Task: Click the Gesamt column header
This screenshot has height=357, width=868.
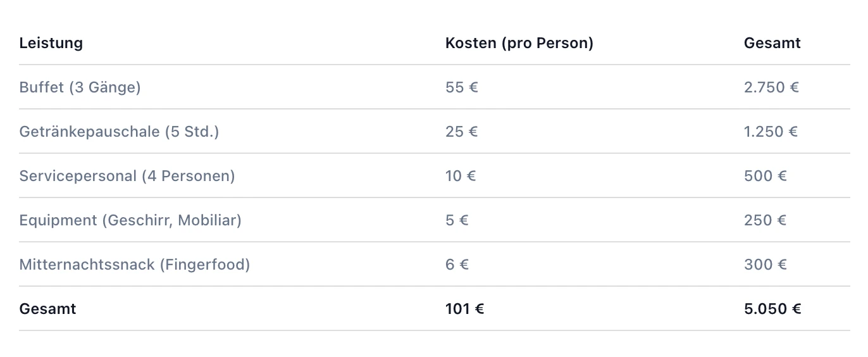Action: coord(772,43)
